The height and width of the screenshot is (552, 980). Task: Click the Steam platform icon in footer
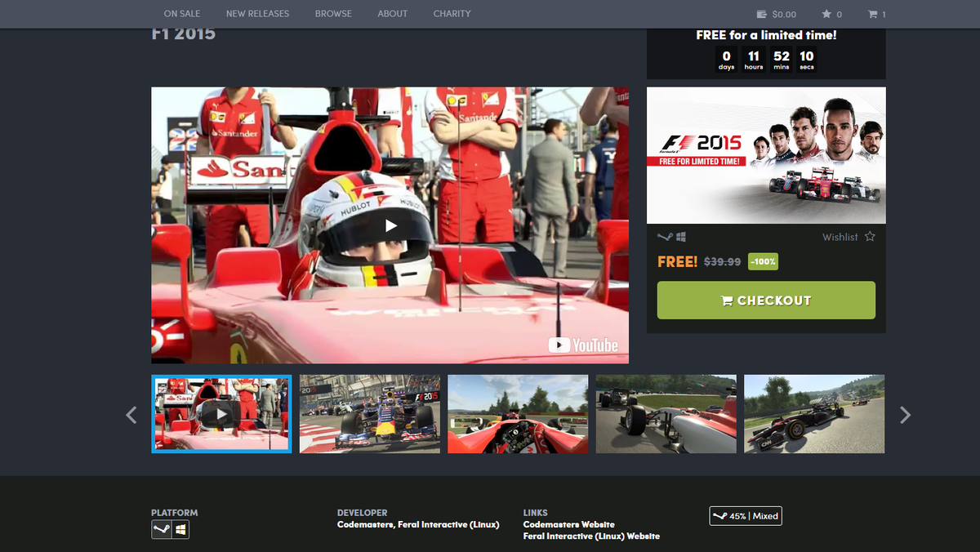click(x=162, y=530)
